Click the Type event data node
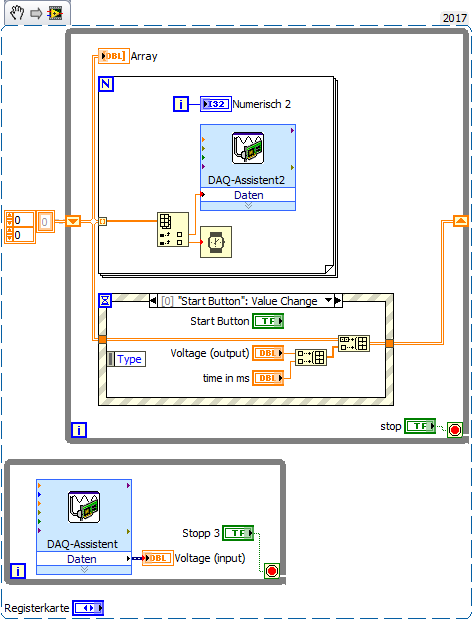The height and width of the screenshot is (620, 473). pos(126,359)
